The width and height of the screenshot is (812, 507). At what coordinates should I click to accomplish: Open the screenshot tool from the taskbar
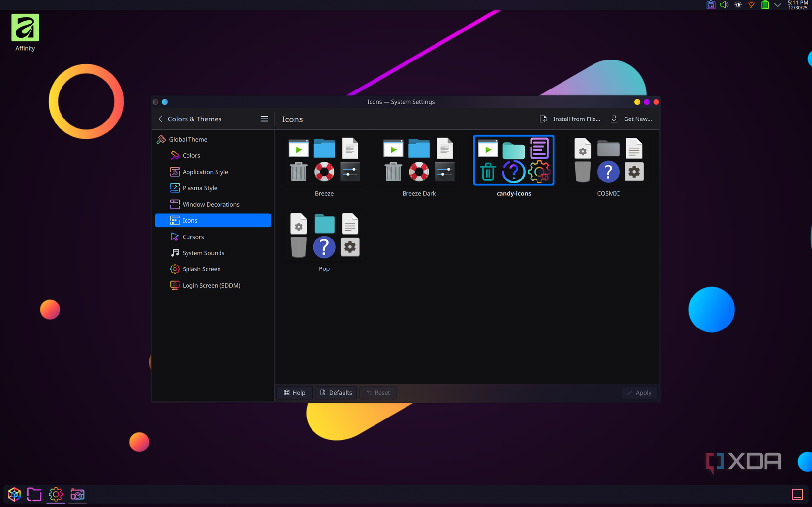tap(77, 494)
